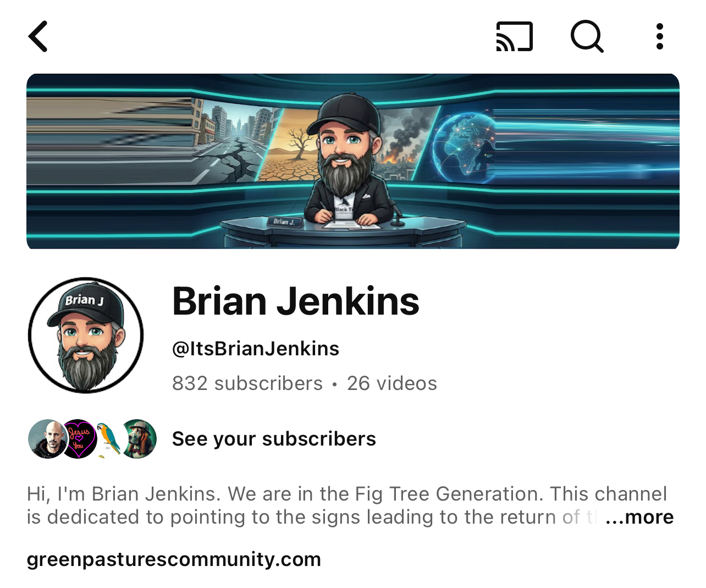The image size is (706, 588).
Task: Open the Cast to device icon
Action: [515, 36]
